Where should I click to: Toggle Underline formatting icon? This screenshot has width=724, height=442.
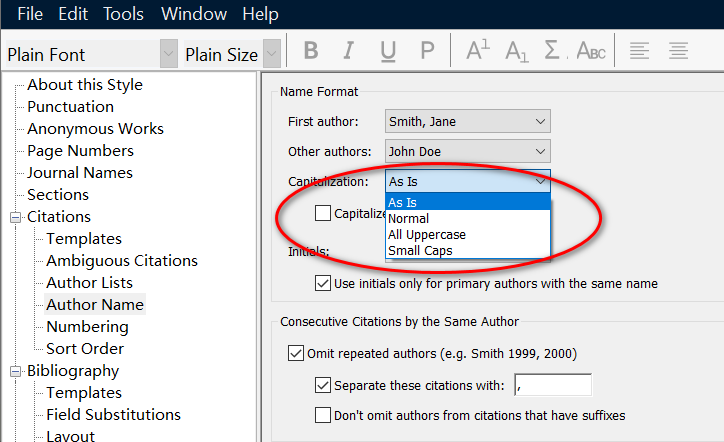tap(388, 51)
